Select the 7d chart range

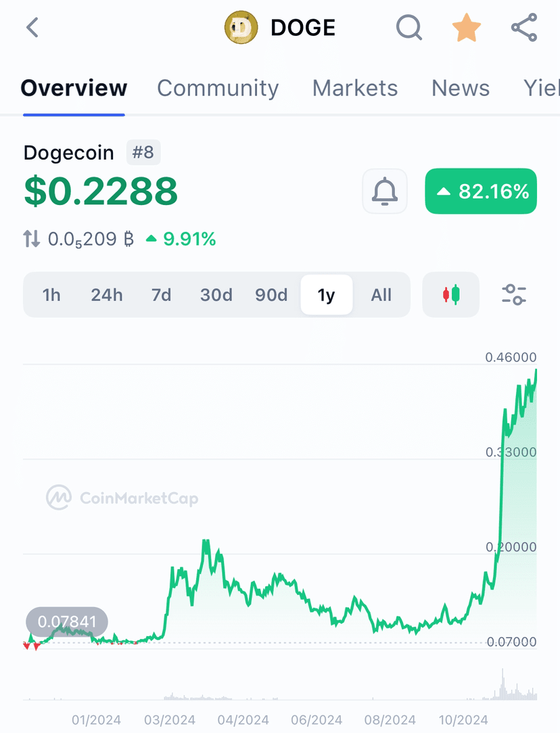click(x=161, y=295)
